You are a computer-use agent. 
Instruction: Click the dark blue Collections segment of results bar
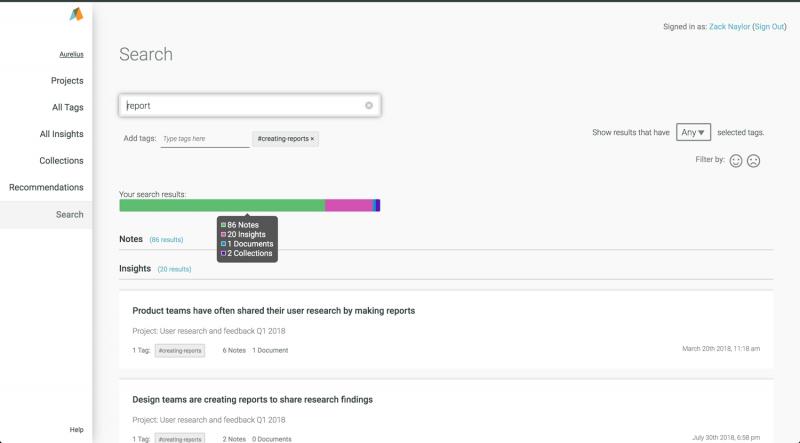[x=378, y=205]
